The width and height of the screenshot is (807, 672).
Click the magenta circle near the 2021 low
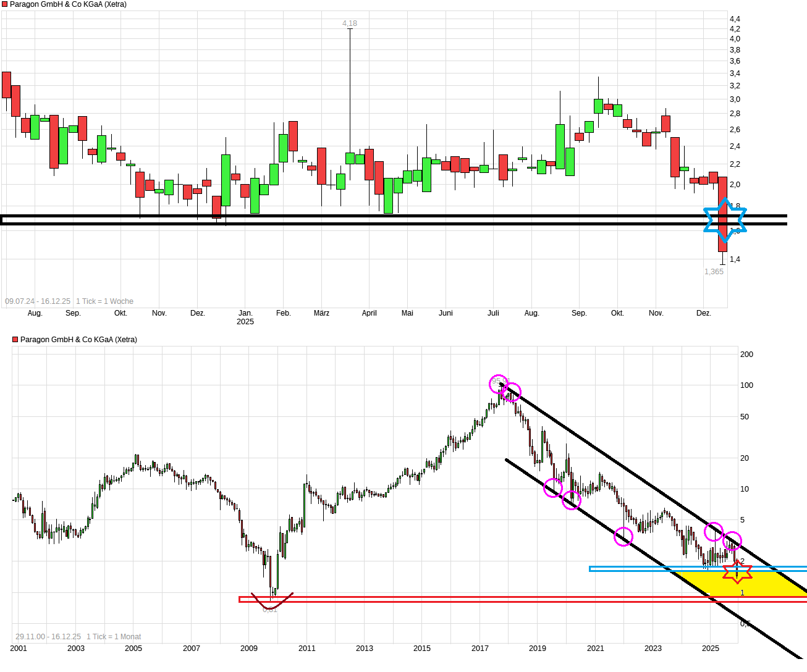click(622, 536)
